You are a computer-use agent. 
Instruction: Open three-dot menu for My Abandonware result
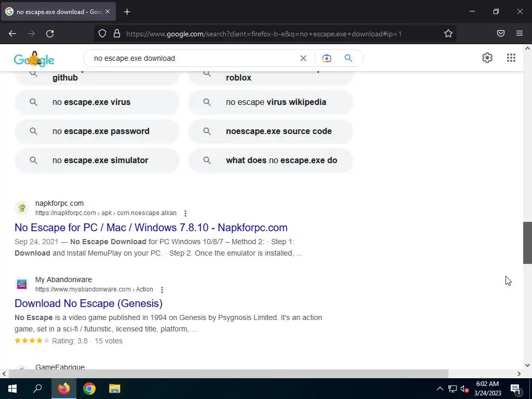tap(162, 290)
